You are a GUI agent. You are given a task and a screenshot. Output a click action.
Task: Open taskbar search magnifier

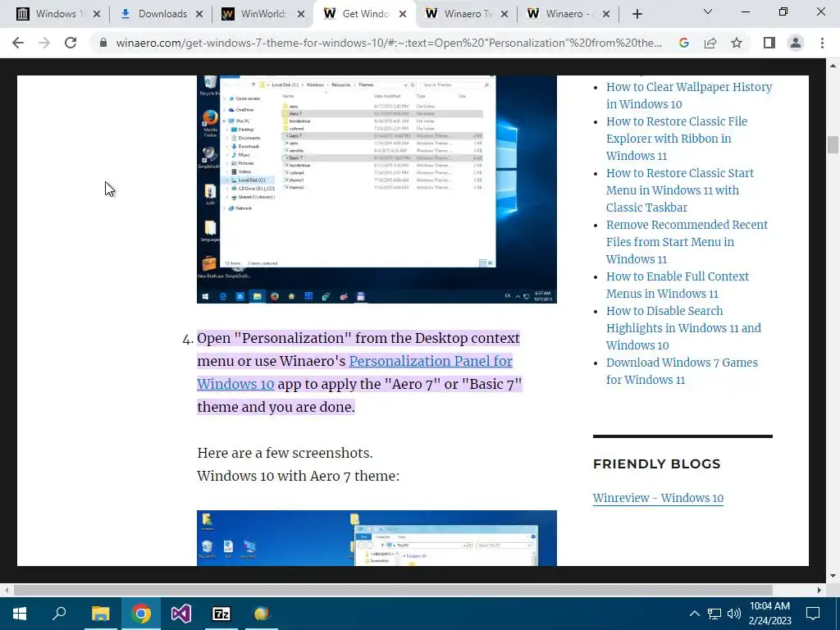[x=59, y=614]
